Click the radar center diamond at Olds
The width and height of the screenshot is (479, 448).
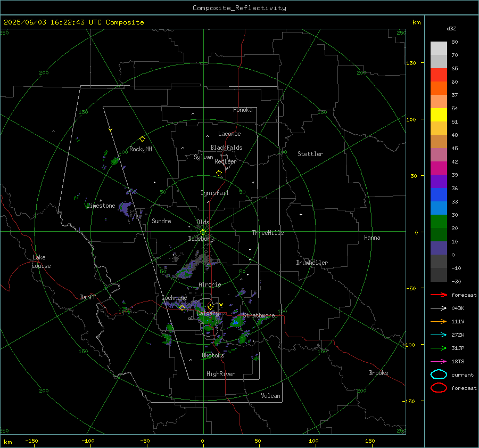[203, 232]
